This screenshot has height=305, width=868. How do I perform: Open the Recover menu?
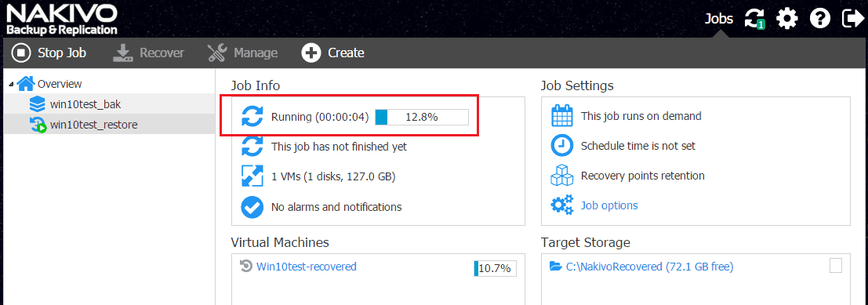pyautogui.click(x=148, y=53)
